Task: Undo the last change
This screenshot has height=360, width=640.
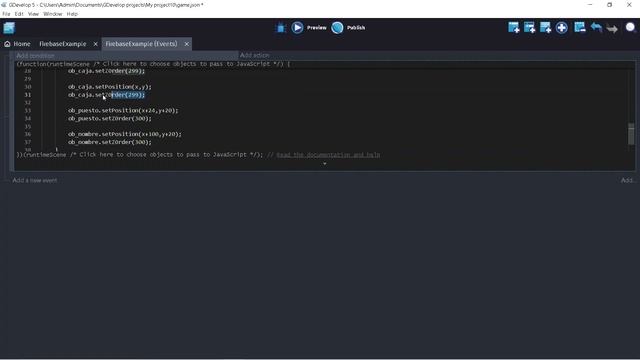Action: (x=596, y=27)
